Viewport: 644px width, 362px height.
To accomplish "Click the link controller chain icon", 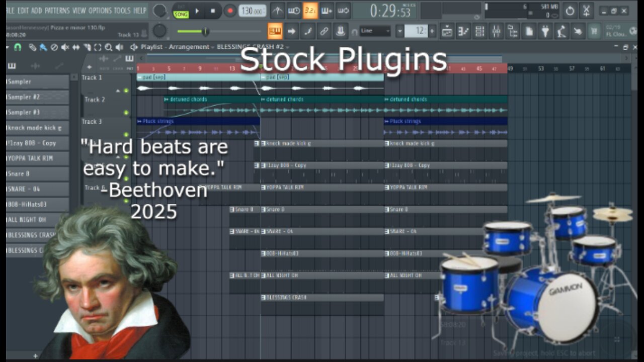I will [324, 31].
